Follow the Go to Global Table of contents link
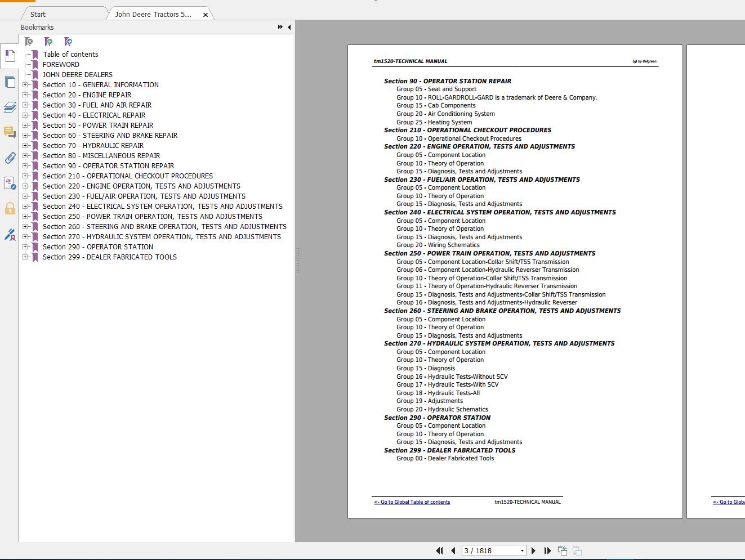745x560 pixels. (x=412, y=502)
